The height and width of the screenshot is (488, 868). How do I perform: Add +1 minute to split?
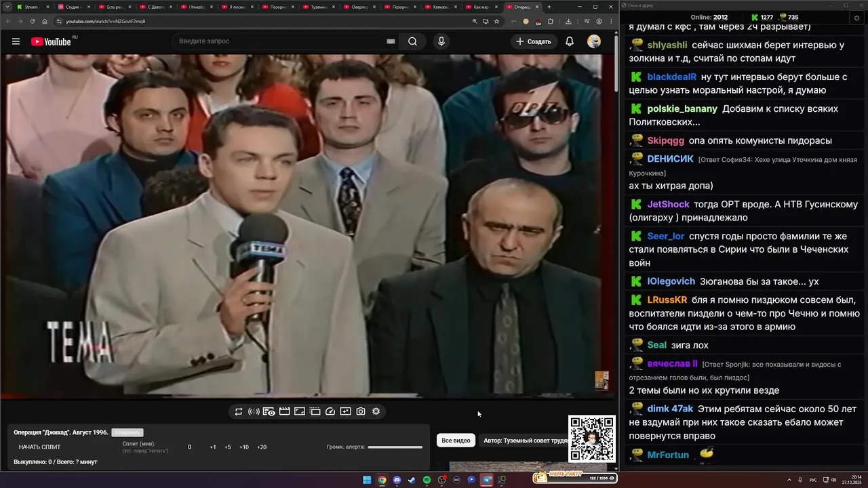(x=213, y=447)
